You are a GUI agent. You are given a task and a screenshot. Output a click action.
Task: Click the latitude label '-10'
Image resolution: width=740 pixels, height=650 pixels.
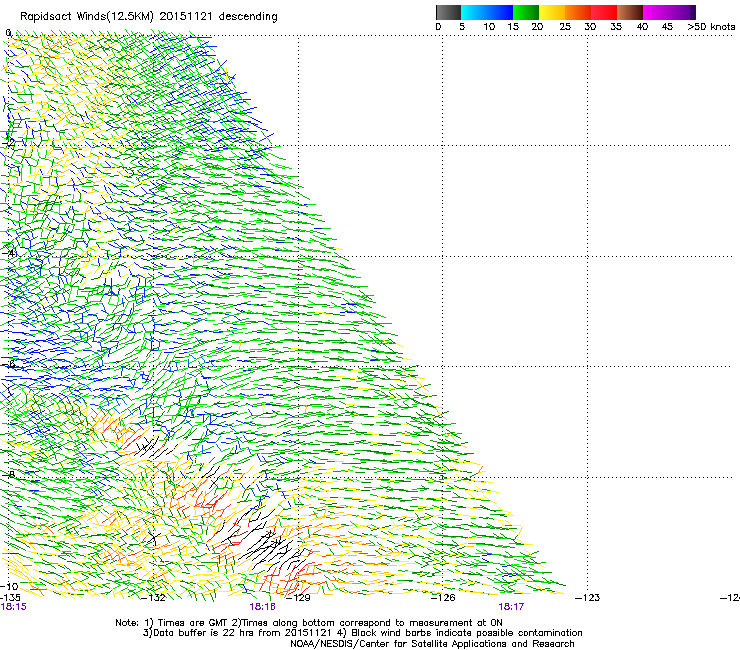[9, 586]
